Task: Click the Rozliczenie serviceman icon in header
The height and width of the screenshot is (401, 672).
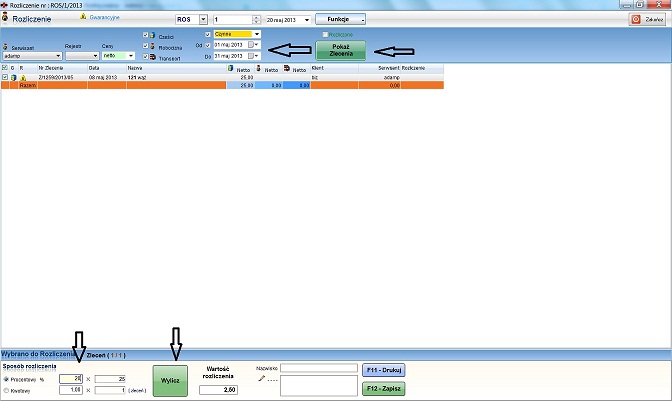Action: [x=5, y=17]
